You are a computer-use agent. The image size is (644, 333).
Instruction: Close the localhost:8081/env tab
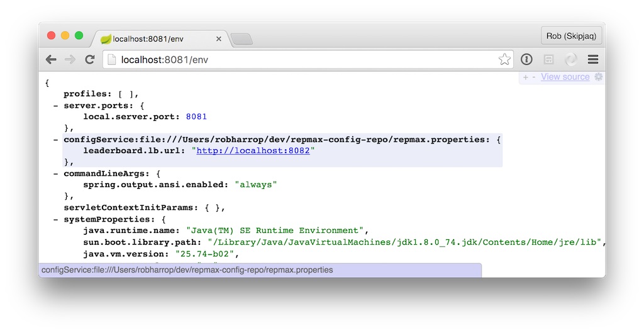coord(218,38)
